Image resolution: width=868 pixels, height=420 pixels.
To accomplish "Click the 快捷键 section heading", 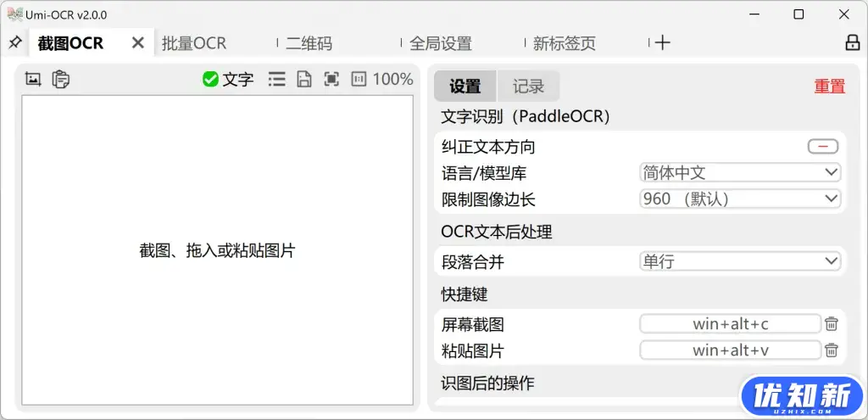I will (x=464, y=294).
